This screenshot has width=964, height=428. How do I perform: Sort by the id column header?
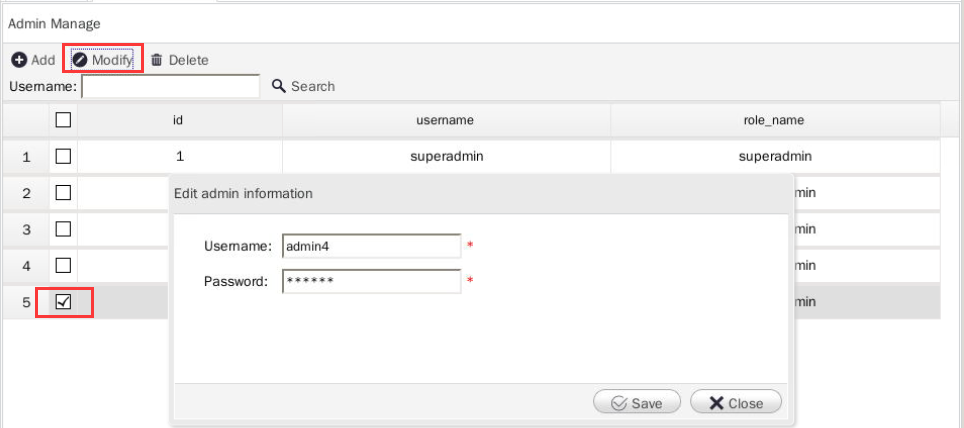tap(180, 120)
